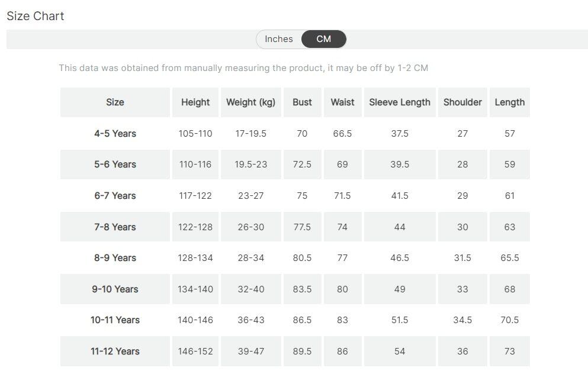Click the Size column header
Screen dimensions: 588x374
(x=115, y=102)
